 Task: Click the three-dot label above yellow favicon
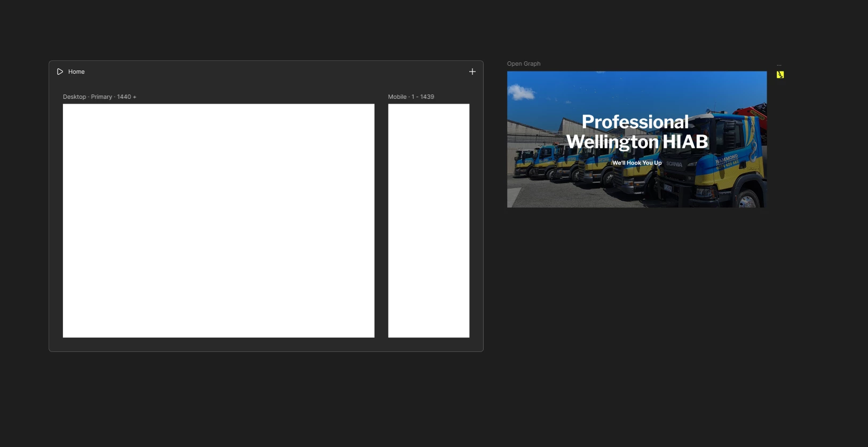pos(779,66)
